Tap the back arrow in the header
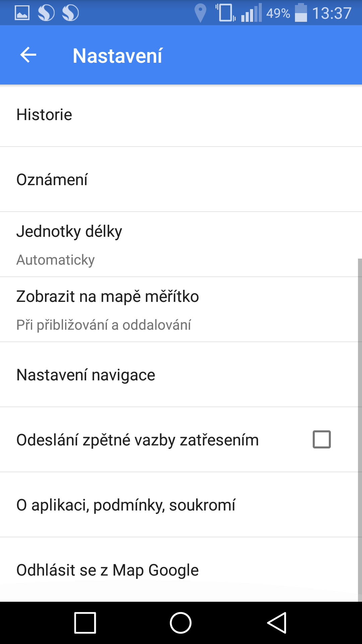Screen dimensions: 362x644 28,55
